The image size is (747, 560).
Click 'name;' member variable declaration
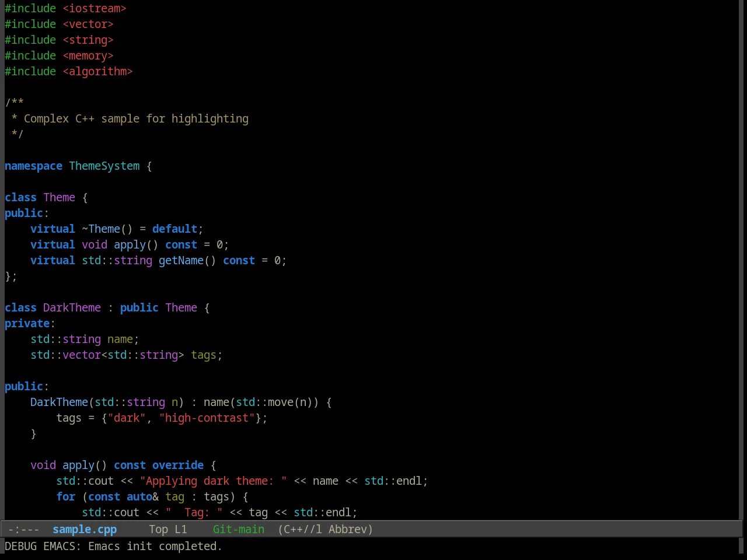(x=123, y=339)
